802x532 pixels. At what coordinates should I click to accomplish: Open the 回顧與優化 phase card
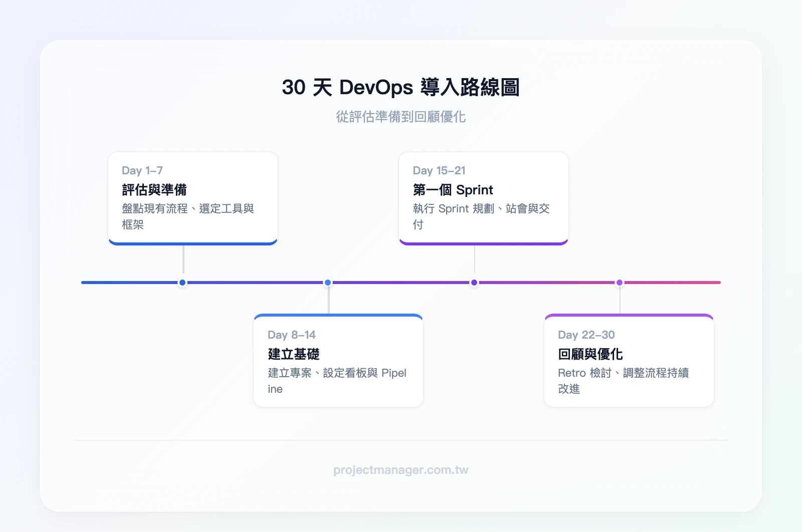629,360
